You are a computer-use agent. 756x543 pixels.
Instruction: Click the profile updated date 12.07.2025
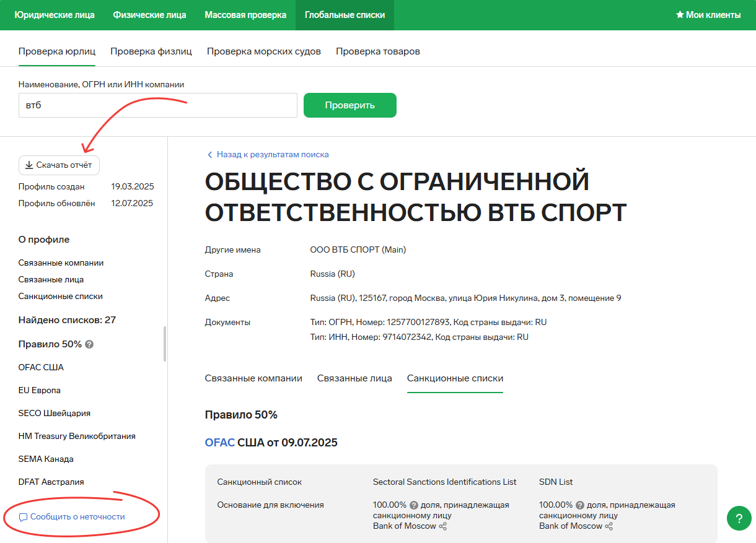(133, 204)
